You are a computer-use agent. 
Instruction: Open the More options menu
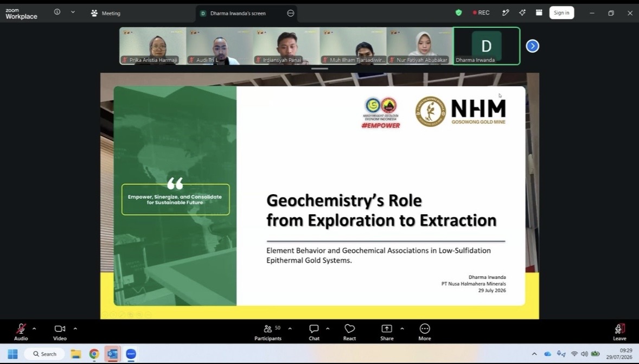425,332
